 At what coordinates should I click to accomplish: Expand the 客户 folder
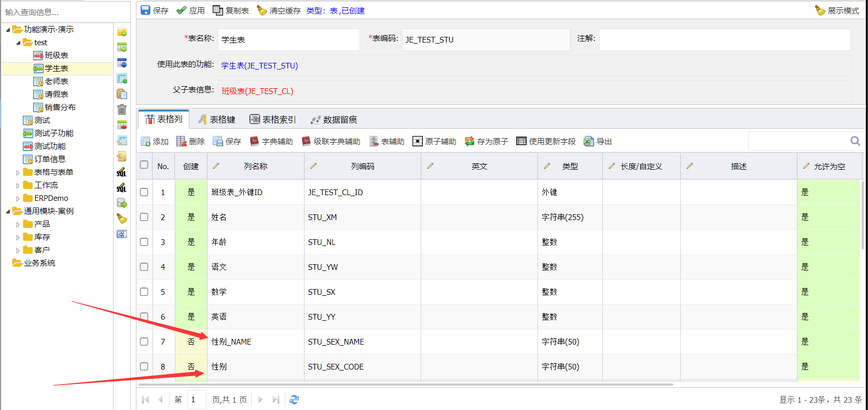[18, 250]
